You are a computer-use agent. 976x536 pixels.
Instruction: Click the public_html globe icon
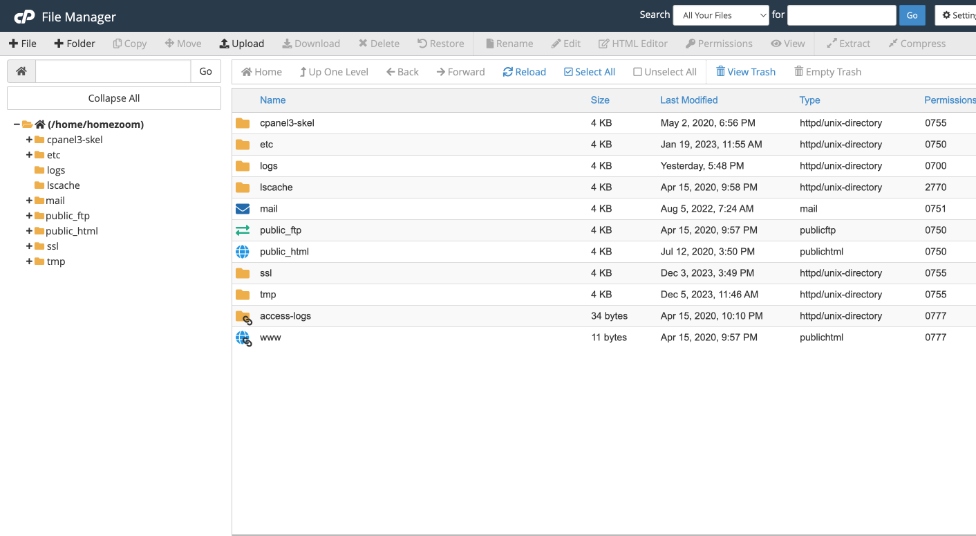pyautogui.click(x=243, y=252)
